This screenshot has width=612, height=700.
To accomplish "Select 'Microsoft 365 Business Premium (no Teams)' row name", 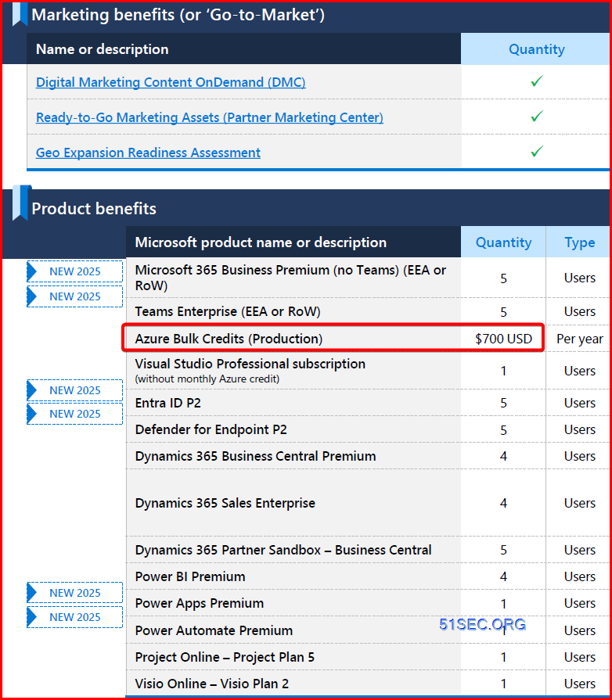I will 290,278.
